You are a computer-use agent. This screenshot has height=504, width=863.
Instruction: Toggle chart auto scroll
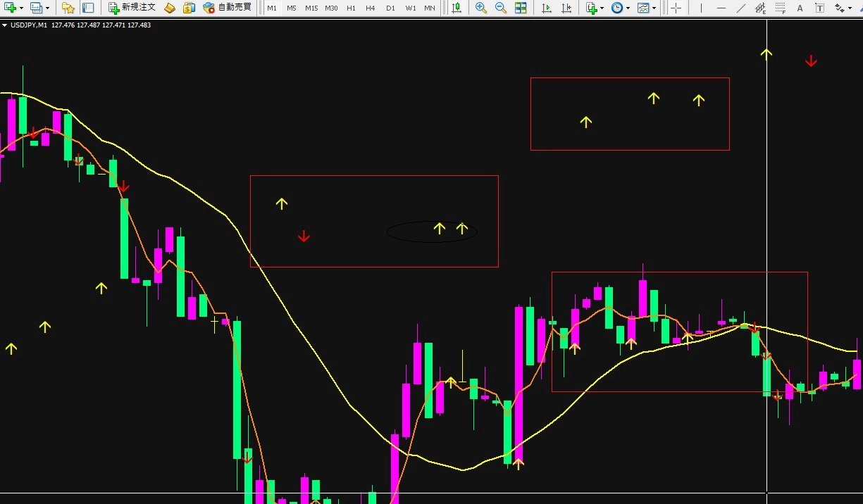pyautogui.click(x=546, y=8)
